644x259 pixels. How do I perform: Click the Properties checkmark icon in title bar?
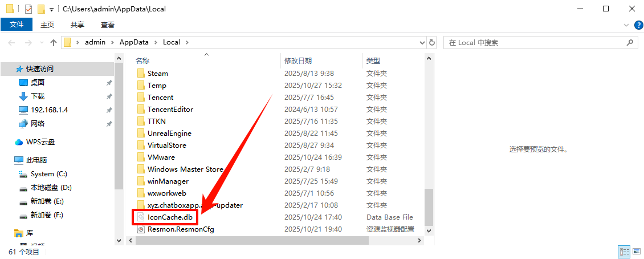[x=28, y=9]
